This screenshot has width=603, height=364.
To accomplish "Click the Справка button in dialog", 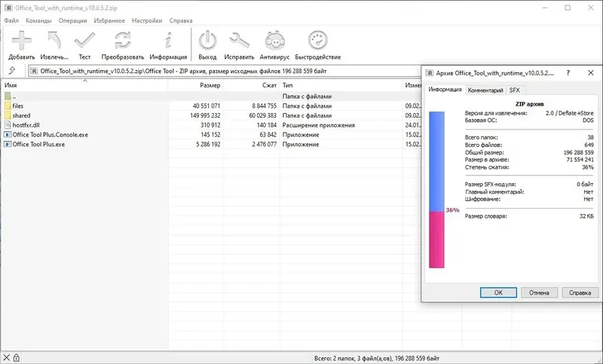I will click(580, 292).
